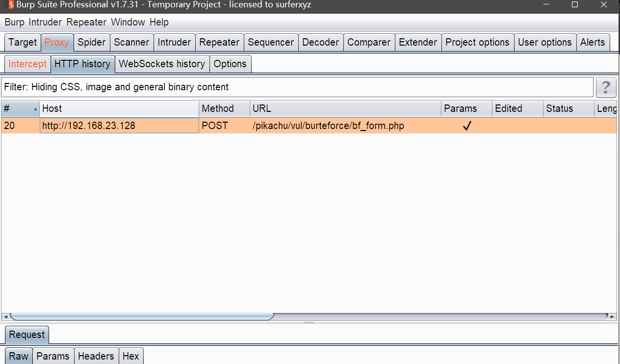This screenshot has height=364, width=620.
Task: Select the POST request to bf_form.php
Action: coord(328,126)
